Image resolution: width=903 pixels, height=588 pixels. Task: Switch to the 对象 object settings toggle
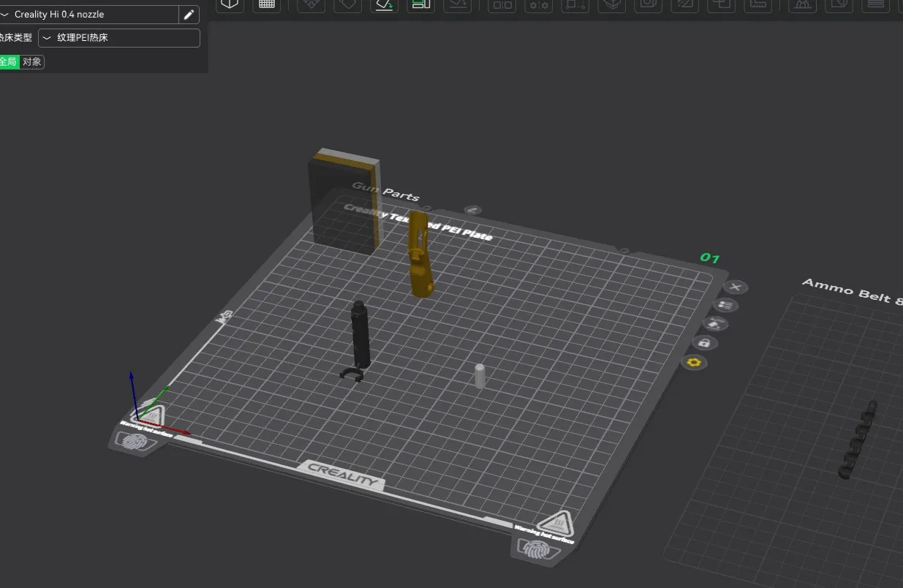pyautogui.click(x=32, y=62)
